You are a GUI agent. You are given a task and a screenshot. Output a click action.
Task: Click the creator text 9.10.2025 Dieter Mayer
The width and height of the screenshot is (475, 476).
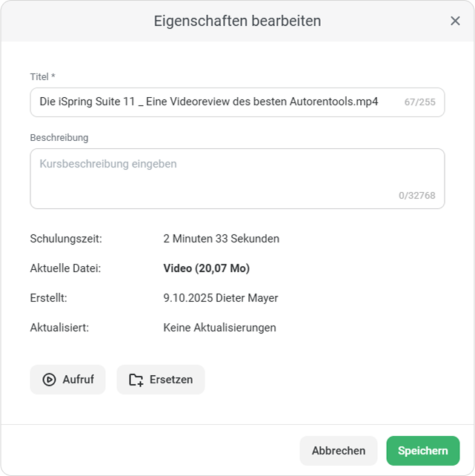tap(220, 298)
